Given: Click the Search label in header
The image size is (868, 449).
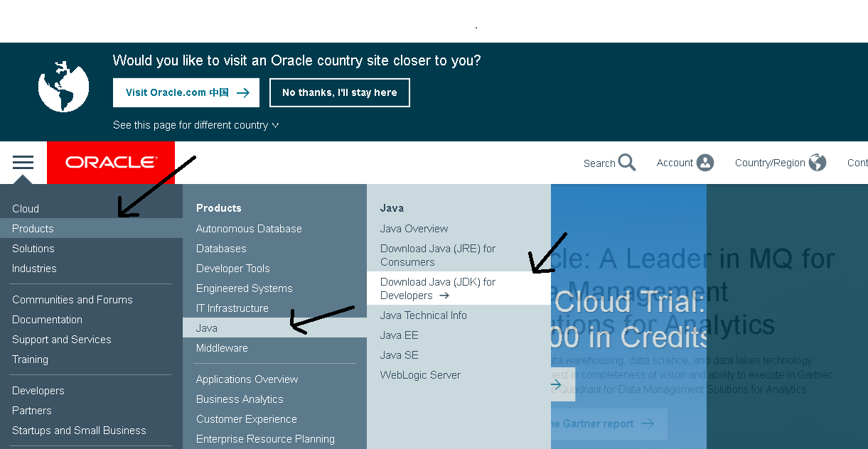Looking at the screenshot, I should click(x=599, y=163).
